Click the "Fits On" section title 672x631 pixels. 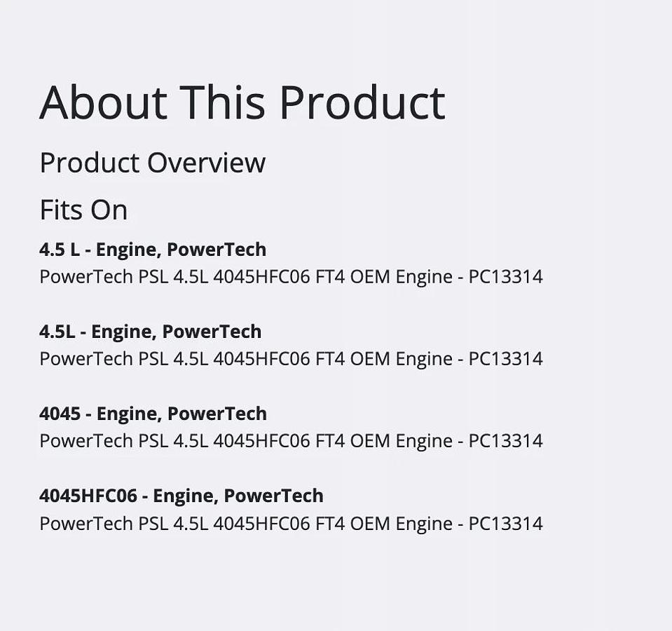(83, 210)
